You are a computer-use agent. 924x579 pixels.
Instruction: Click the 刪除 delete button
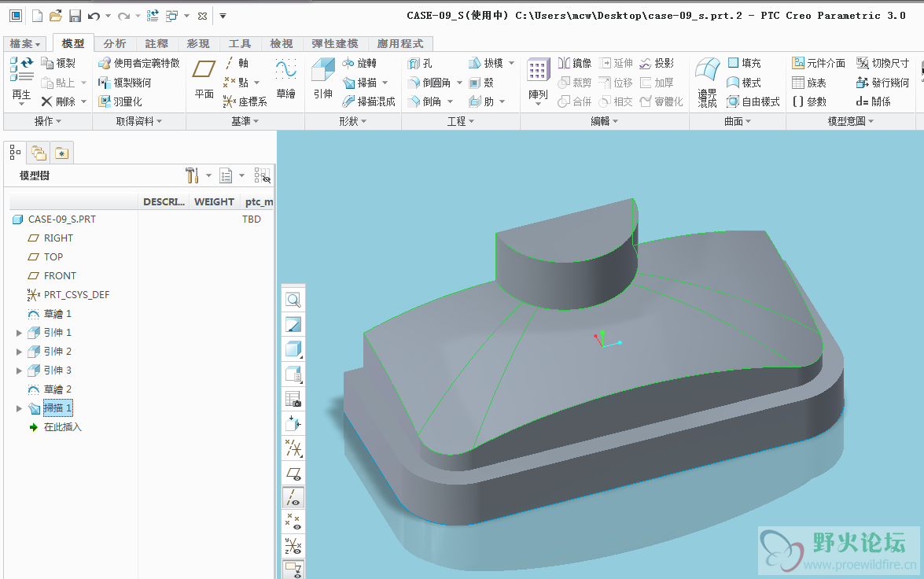coord(58,101)
